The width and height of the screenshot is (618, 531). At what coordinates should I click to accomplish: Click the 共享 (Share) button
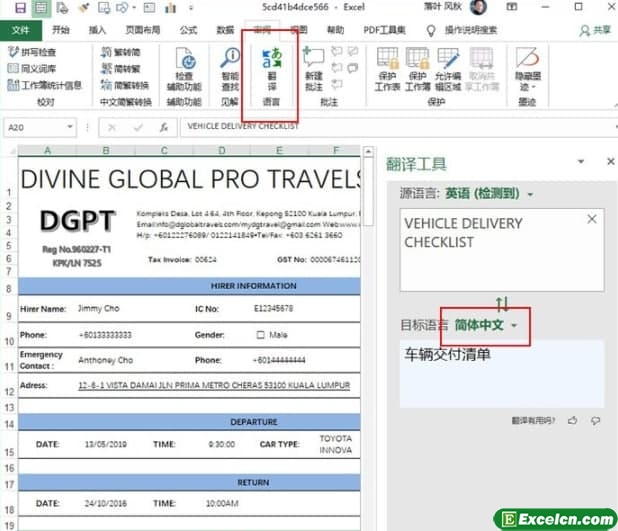tap(595, 30)
